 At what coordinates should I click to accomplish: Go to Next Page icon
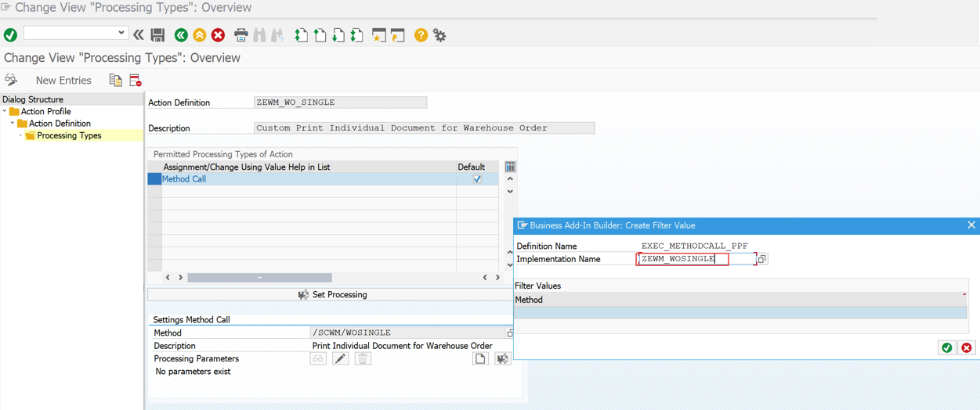point(338,35)
